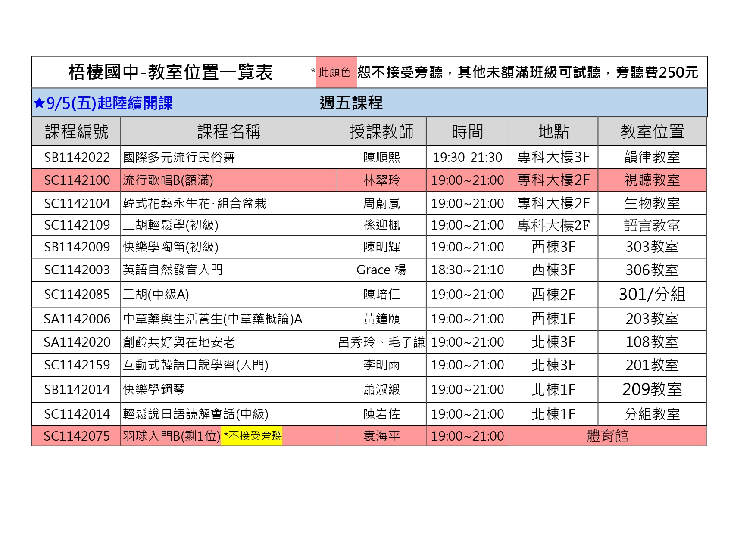The image size is (756, 534).
Task: Select the 課程編號 column header
Action: click(76, 132)
